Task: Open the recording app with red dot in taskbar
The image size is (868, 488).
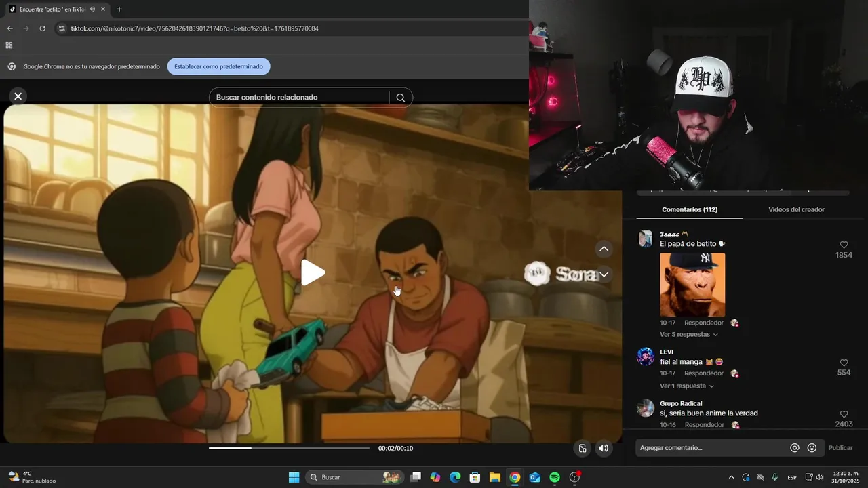Action: tap(575, 477)
